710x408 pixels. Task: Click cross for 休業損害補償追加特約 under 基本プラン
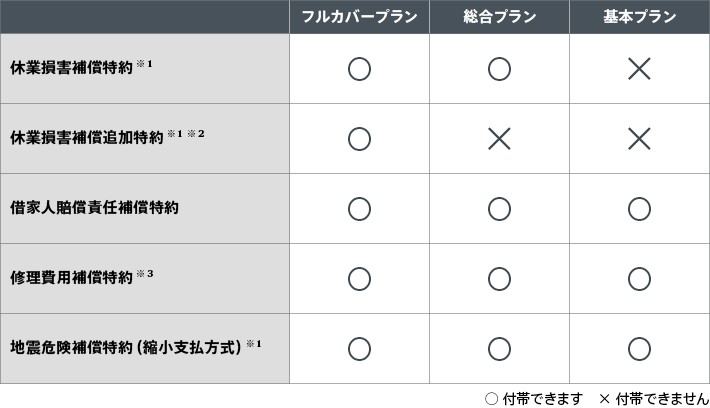coord(640,139)
